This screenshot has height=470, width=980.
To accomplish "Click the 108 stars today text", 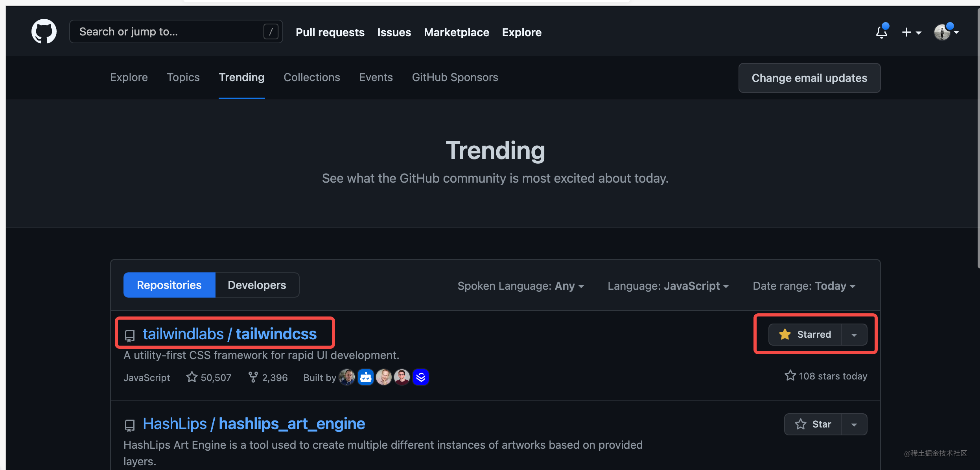I will coord(826,376).
